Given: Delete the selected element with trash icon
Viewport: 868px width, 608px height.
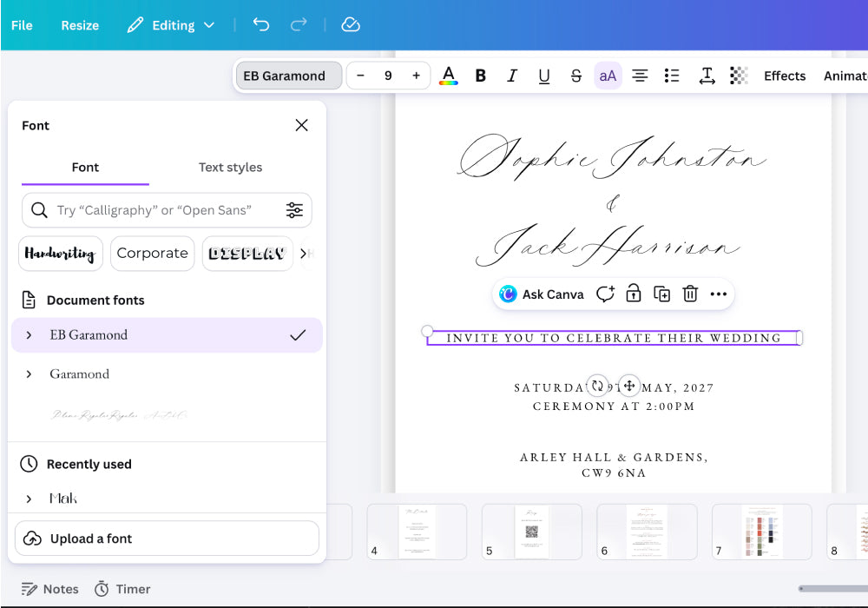Looking at the screenshot, I should (690, 294).
